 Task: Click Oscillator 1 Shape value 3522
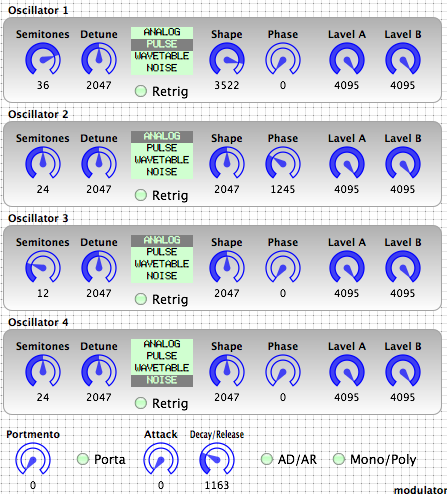point(227,85)
